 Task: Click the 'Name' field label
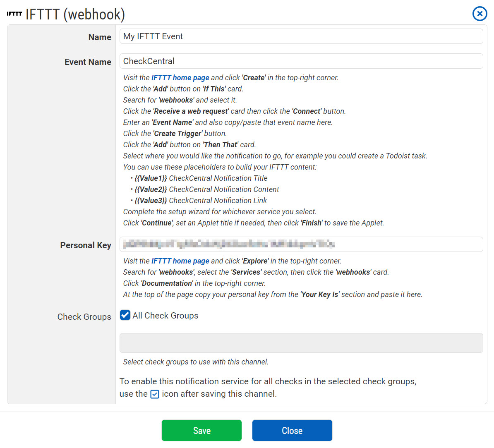coord(100,37)
